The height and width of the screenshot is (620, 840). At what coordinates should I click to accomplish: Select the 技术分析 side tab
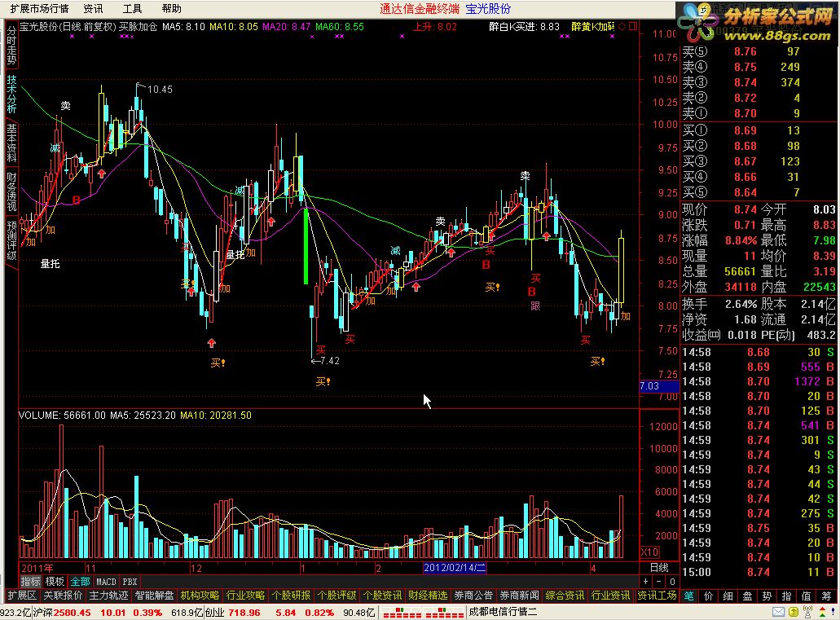11,94
